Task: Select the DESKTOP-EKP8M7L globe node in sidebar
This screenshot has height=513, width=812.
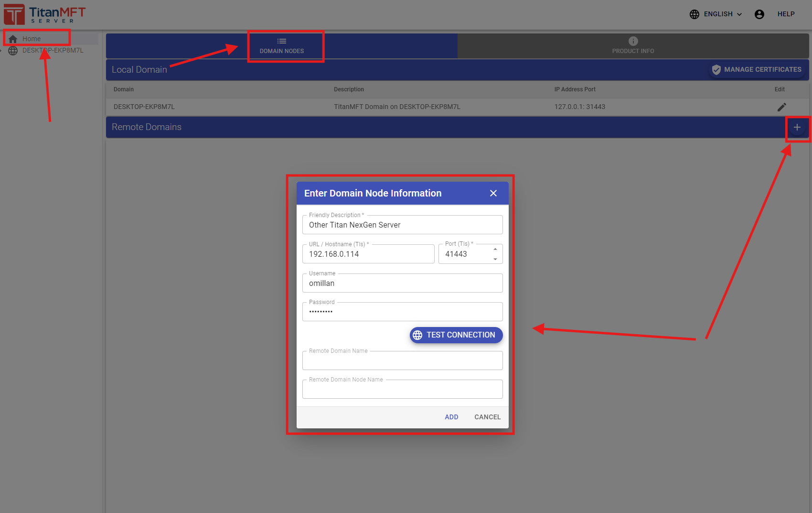Action: click(x=13, y=51)
